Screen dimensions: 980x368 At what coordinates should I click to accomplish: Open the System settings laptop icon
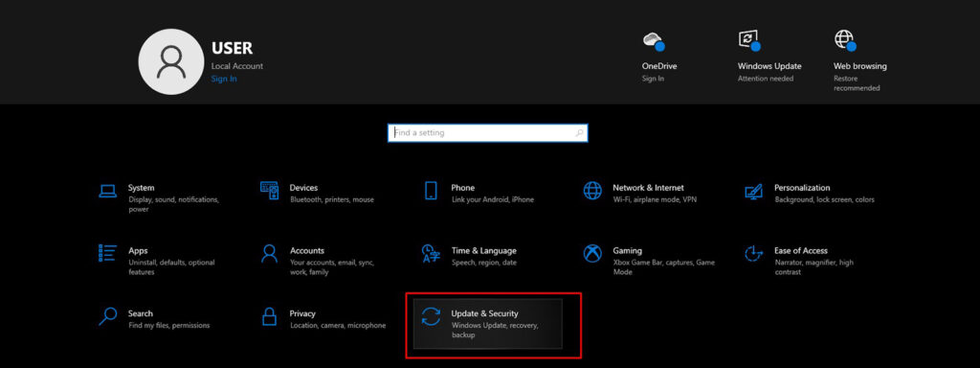(x=107, y=191)
